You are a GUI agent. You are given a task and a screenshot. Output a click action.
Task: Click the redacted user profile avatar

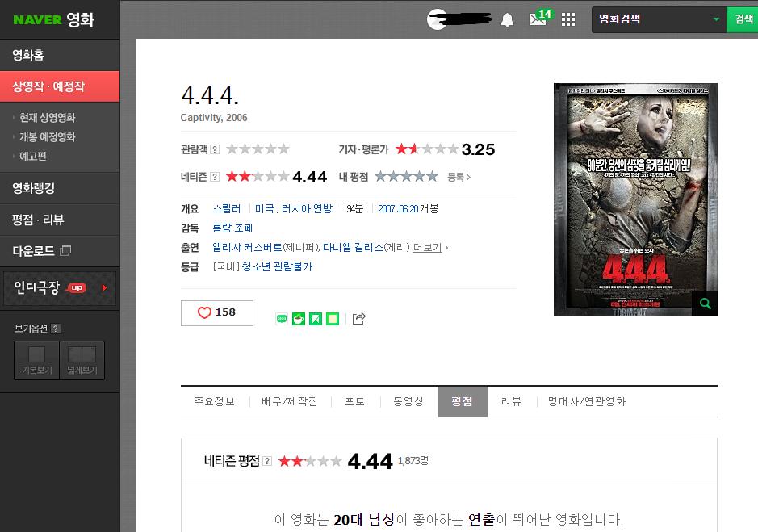pos(437,19)
